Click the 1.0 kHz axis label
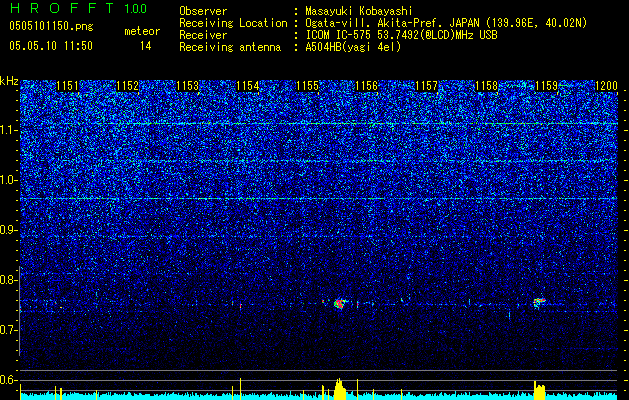The height and width of the screenshot is (400, 629). pyautogui.click(x=9, y=180)
